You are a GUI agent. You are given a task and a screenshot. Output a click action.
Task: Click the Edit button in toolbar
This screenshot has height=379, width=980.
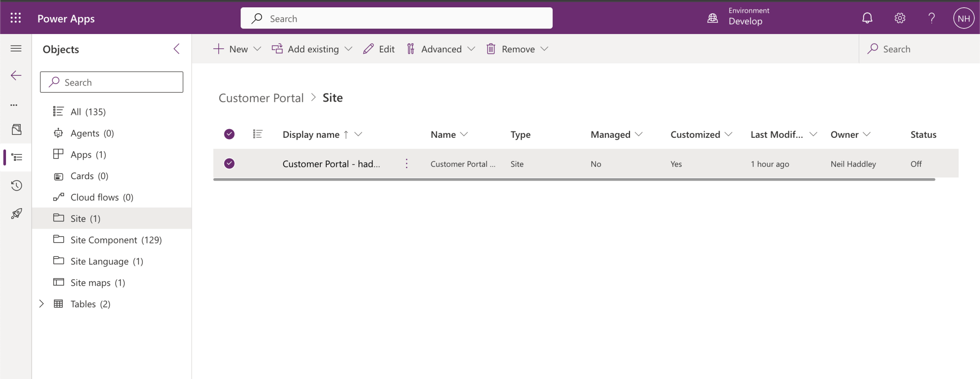379,49
